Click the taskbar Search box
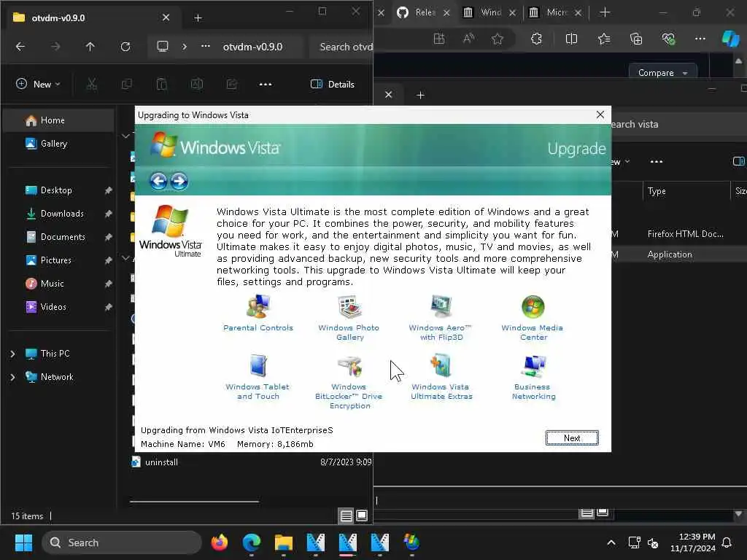Image resolution: width=747 pixels, height=560 pixels. [x=122, y=542]
